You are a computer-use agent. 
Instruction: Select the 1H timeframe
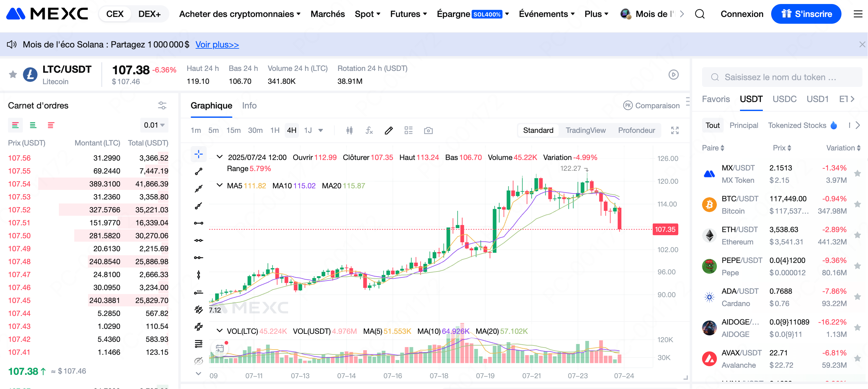coord(275,130)
